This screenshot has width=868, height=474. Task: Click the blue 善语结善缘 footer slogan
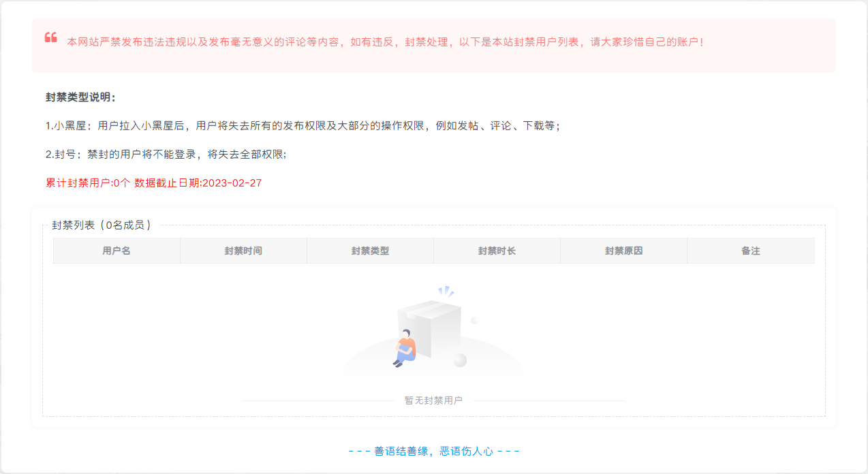433,451
